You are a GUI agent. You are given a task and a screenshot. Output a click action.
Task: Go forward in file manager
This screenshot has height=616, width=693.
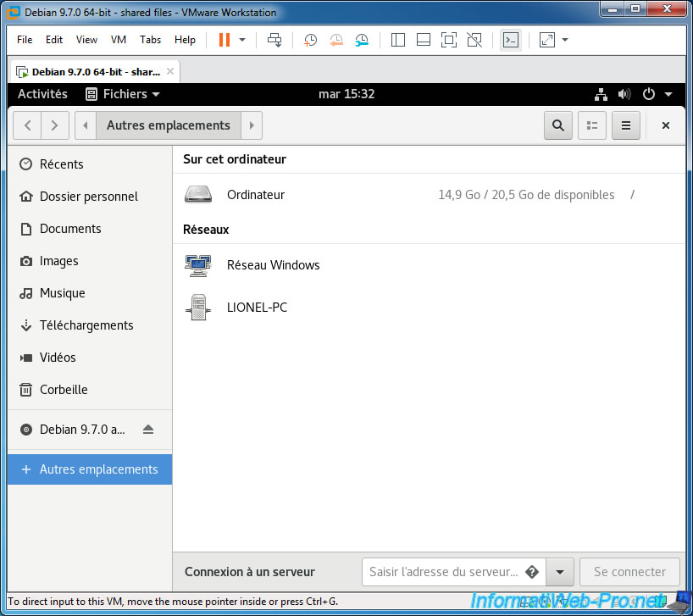point(55,125)
